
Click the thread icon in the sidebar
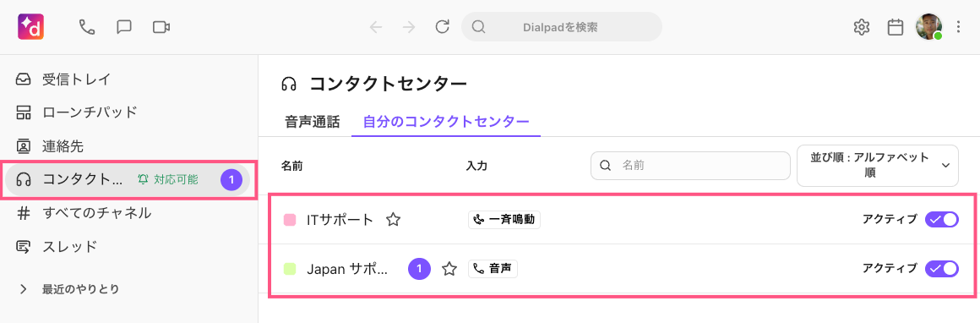pyautogui.click(x=24, y=247)
